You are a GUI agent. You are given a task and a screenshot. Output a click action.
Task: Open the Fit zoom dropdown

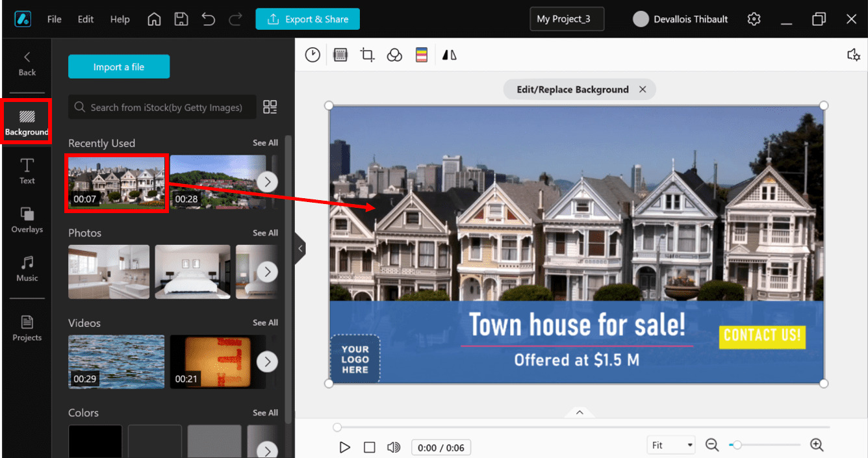pyautogui.click(x=670, y=444)
